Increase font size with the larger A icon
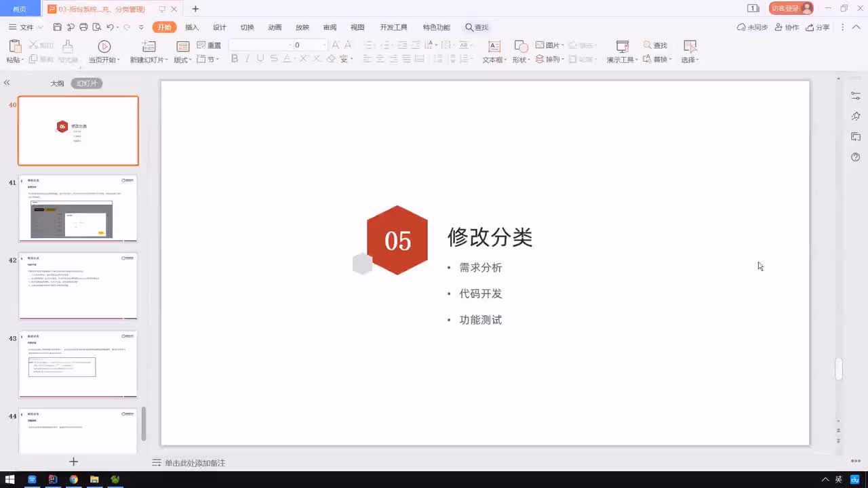This screenshot has height=488, width=868. coord(336,45)
